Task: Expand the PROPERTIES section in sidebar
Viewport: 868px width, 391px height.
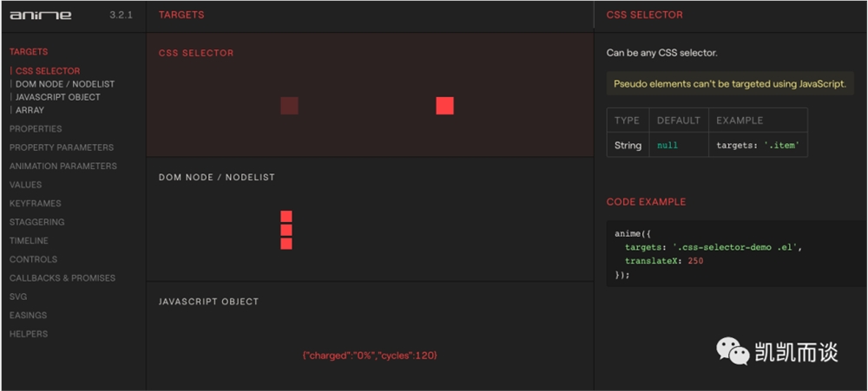Action: click(x=36, y=129)
